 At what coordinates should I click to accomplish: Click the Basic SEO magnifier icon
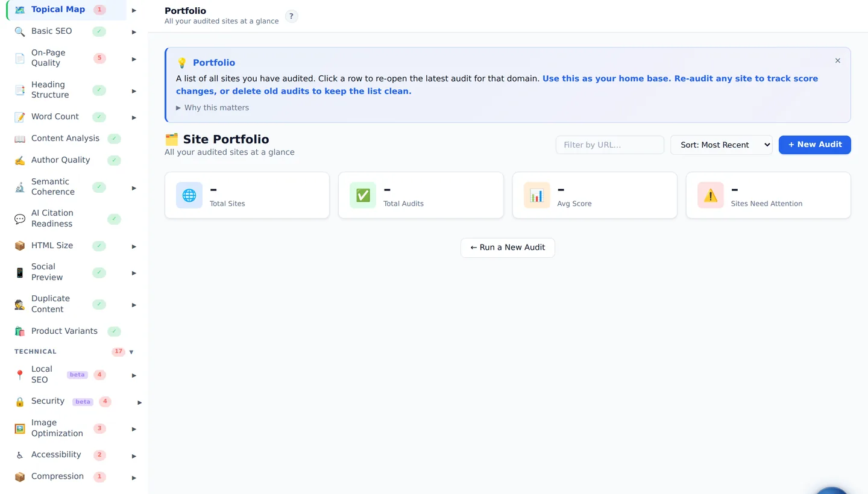(x=20, y=31)
